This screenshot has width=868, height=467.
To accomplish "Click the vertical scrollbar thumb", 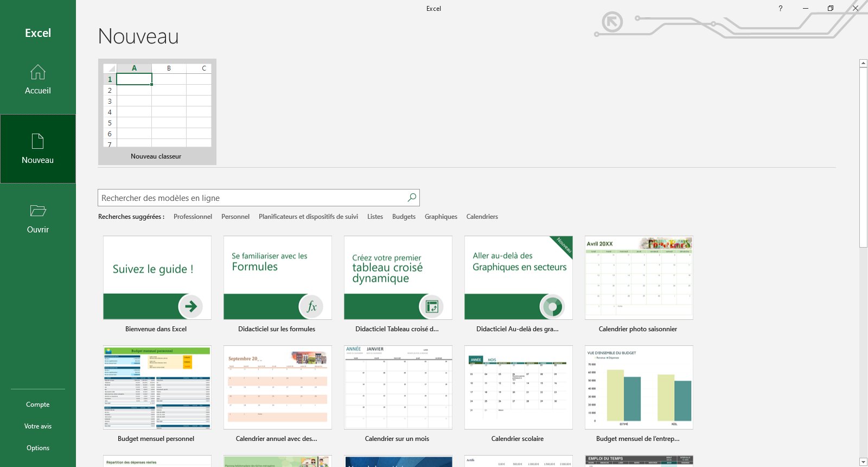I will pos(863,157).
